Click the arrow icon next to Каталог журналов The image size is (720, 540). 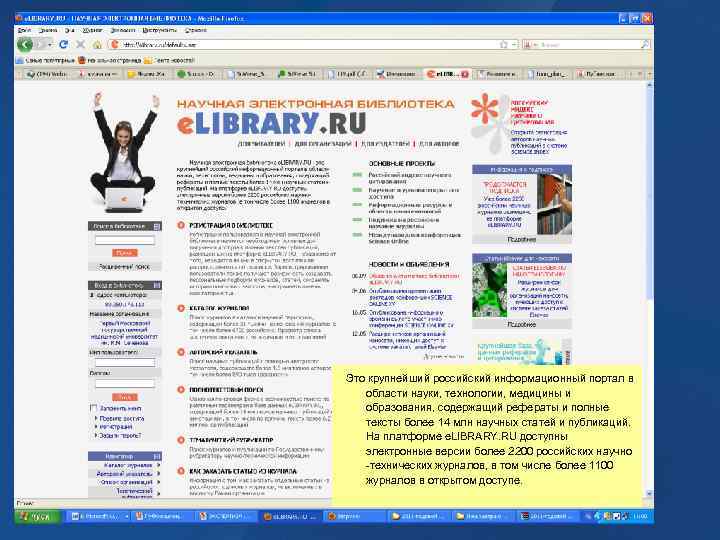[x=158, y=465]
